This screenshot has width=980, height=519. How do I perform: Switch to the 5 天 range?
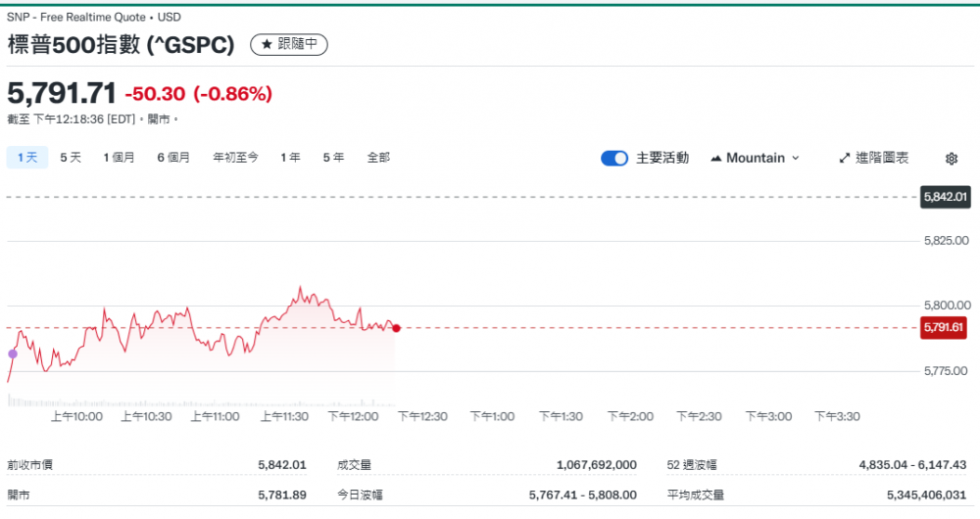click(71, 158)
